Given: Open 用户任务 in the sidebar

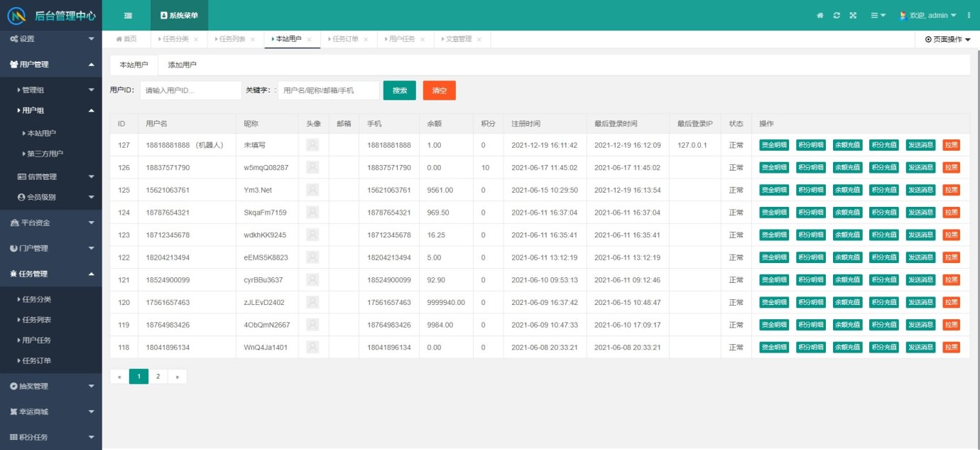Looking at the screenshot, I should click(37, 341).
